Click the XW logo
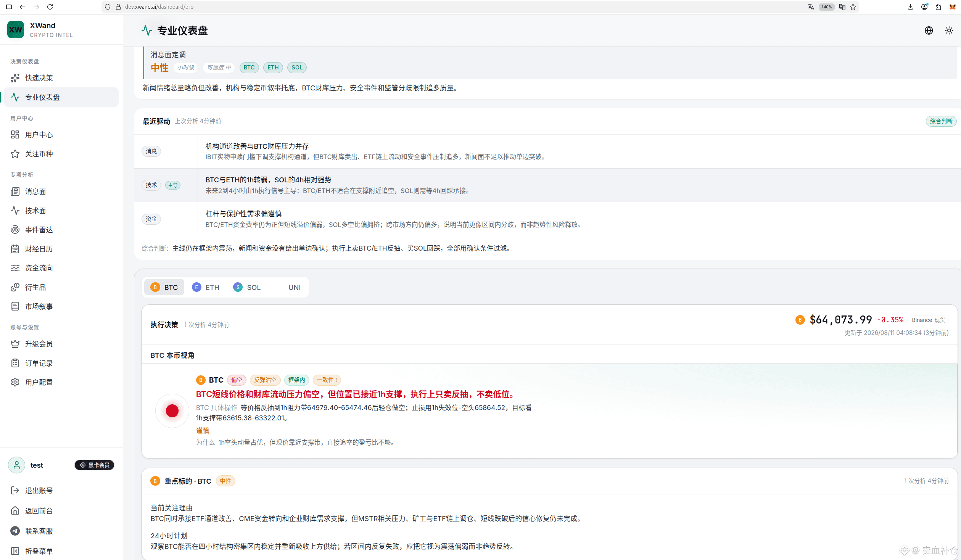The height and width of the screenshot is (560, 961). click(16, 30)
